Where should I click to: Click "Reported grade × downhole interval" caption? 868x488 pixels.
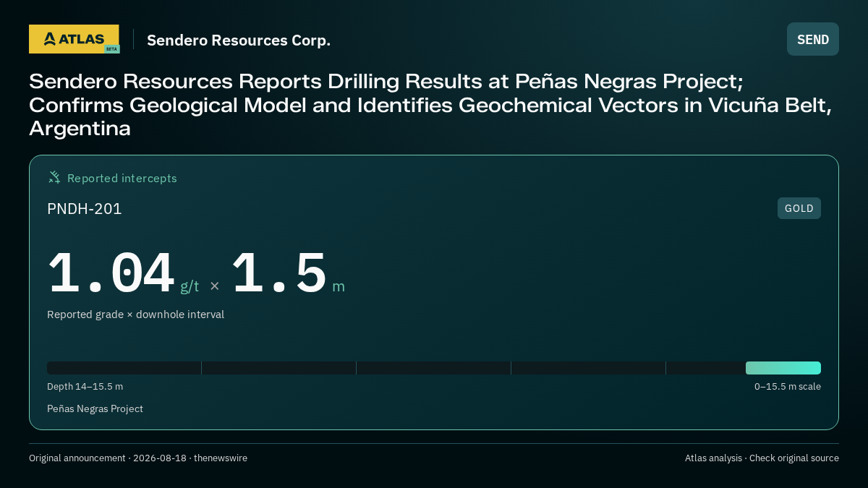tap(136, 314)
